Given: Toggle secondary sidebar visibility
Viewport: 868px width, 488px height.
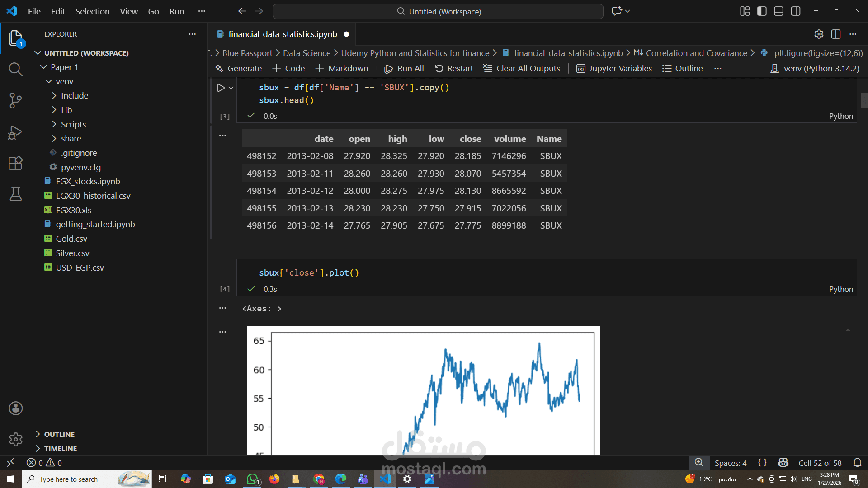Looking at the screenshot, I should tap(796, 11).
